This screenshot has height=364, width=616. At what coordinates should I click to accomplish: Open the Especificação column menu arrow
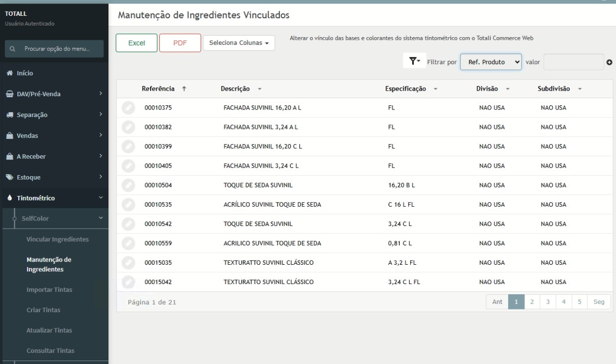(435, 89)
